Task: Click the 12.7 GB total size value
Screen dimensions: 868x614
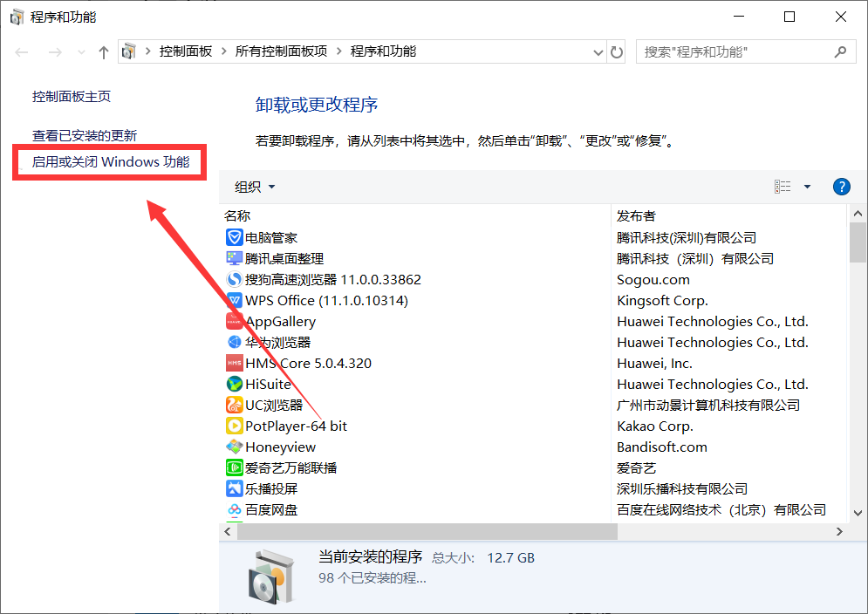Action: 511,557
